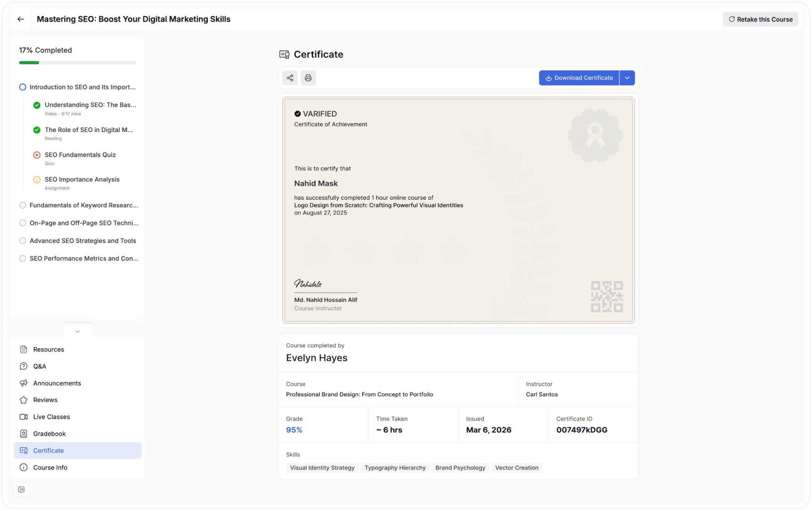812x511 pixels.
Task: Select the Certificate menu item
Action: pos(78,450)
